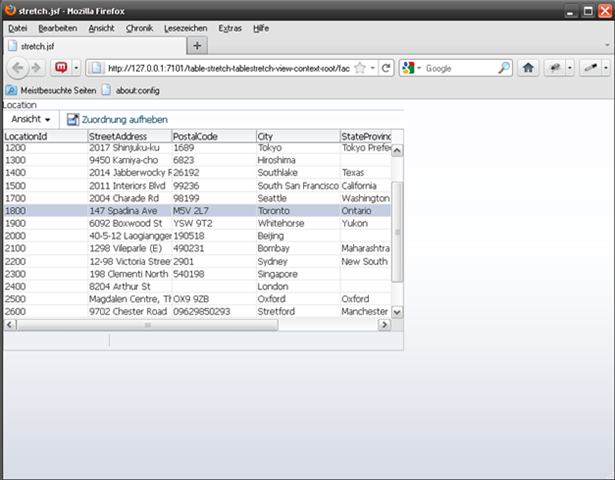Open dropdown beside the icon after Home
Viewport: 615px width, 480px height.
(570, 68)
